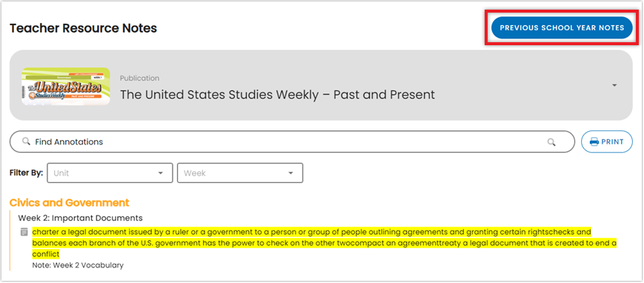Click the Note: Week 2 Vocabulary line
This screenshot has height=283, width=644.
point(78,265)
